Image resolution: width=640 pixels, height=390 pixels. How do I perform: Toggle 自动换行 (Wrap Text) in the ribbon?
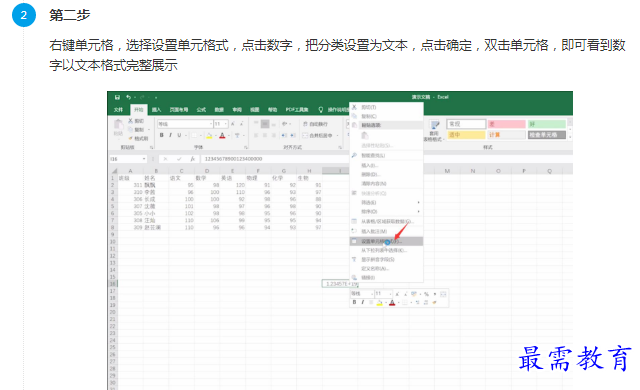[x=315, y=124]
